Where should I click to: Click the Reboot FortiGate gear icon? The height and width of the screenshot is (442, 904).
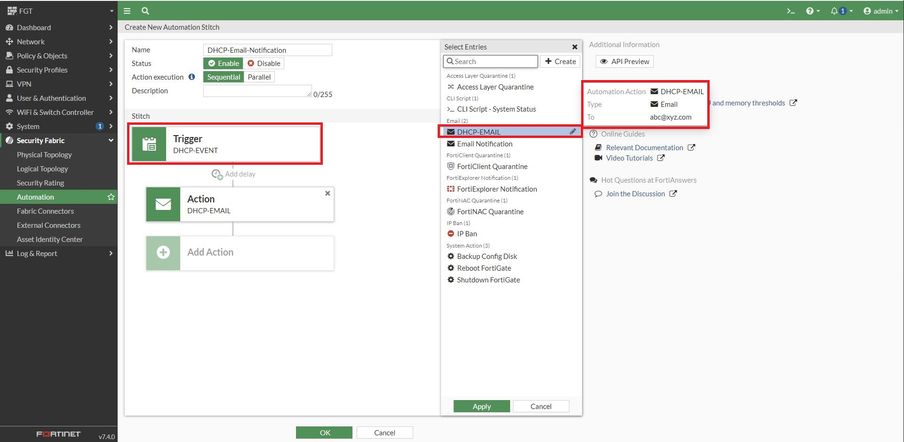coord(451,268)
